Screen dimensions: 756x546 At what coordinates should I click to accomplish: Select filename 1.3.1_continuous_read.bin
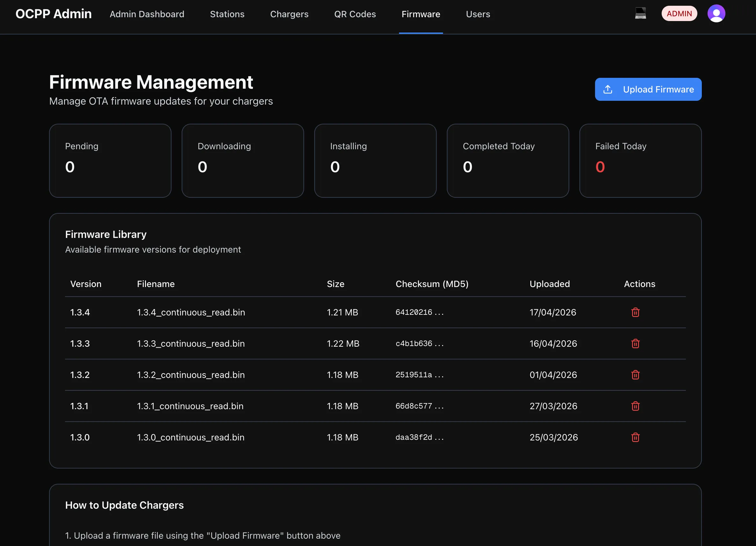click(x=190, y=406)
